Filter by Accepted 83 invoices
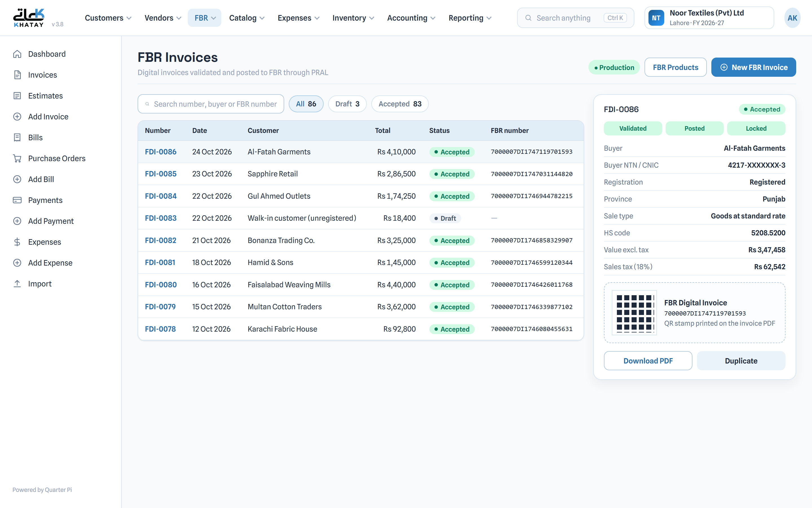This screenshot has height=508, width=812. click(400, 104)
